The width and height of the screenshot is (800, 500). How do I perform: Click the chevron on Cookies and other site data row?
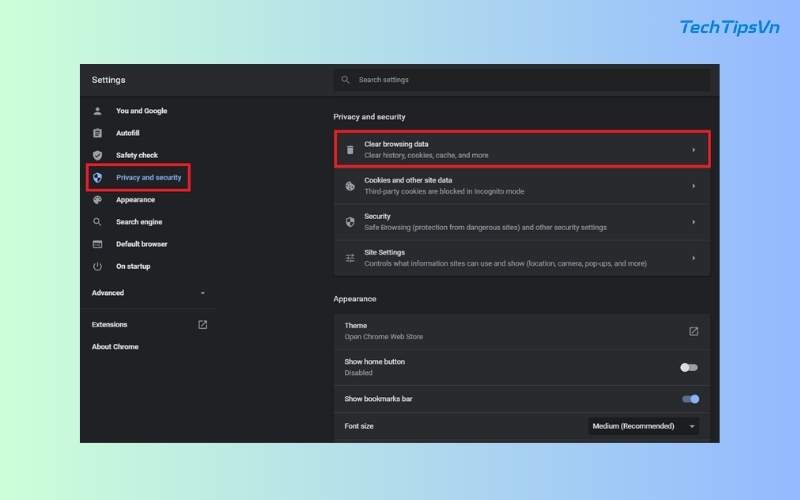(x=693, y=186)
